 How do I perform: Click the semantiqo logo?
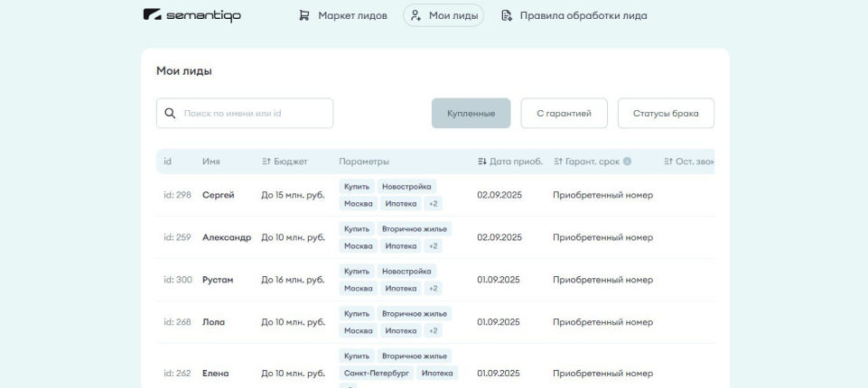(x=192, y=15)
